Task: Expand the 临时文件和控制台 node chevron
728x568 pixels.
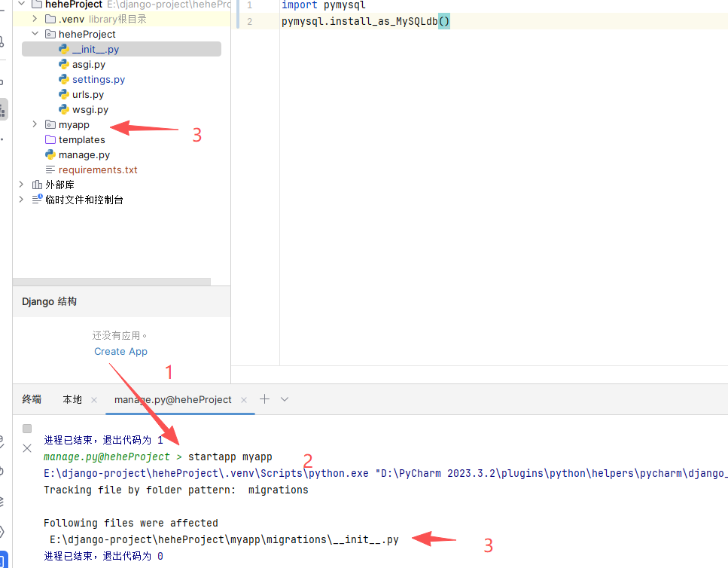Action: (x=21, y=199)
